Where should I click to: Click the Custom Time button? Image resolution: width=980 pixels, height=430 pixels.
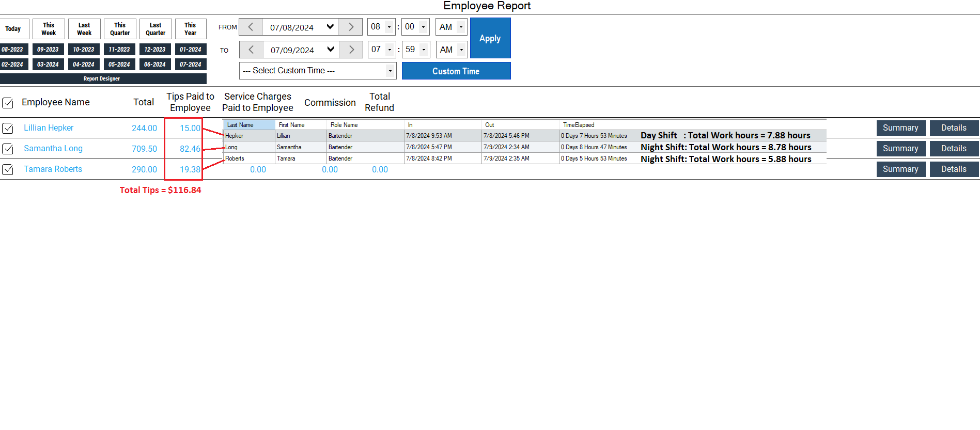pyautogui.click(x=456, y=71)
